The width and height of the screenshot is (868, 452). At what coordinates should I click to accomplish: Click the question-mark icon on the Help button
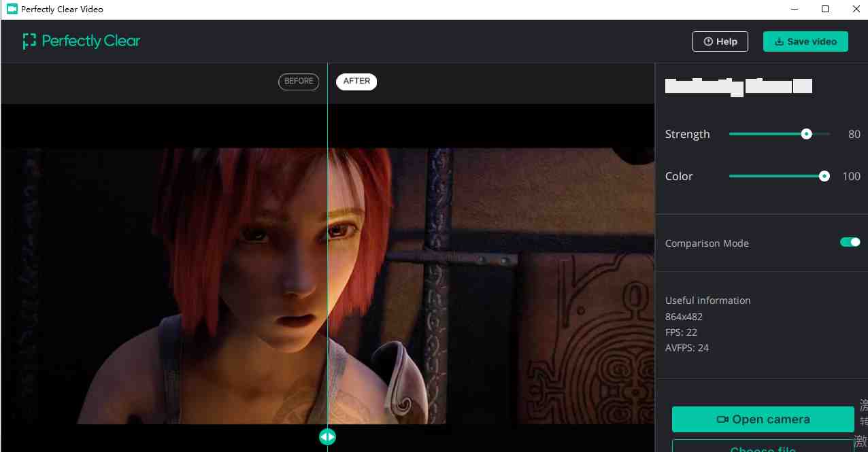coord(707,41)
